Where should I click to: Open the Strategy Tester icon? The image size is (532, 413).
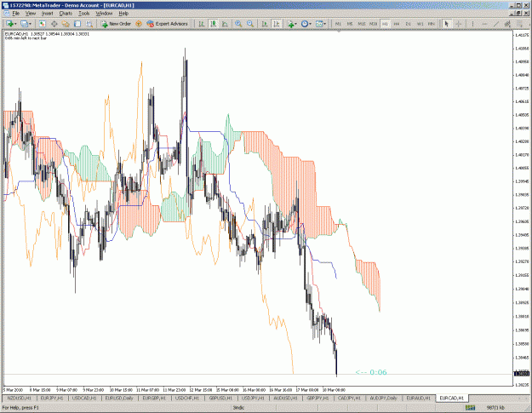click(89, 24)
